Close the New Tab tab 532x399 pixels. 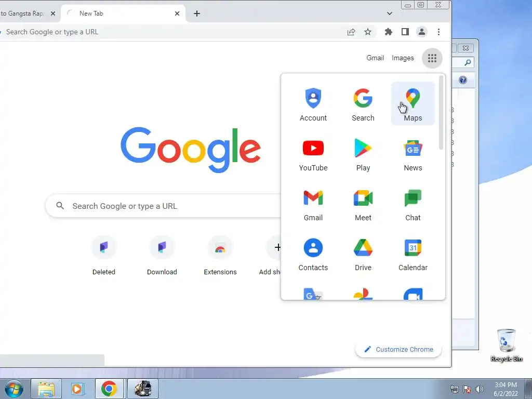coord(177,14)
